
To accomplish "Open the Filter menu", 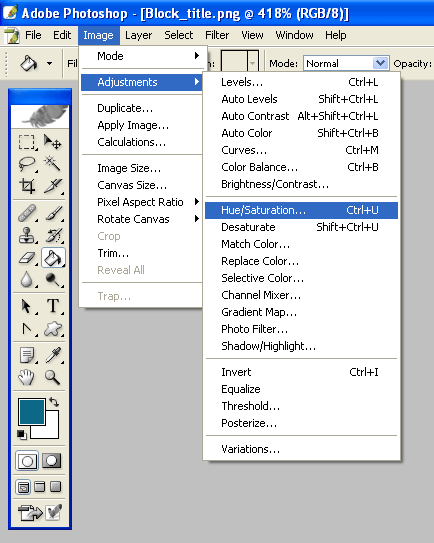I will tap(217, 35).
